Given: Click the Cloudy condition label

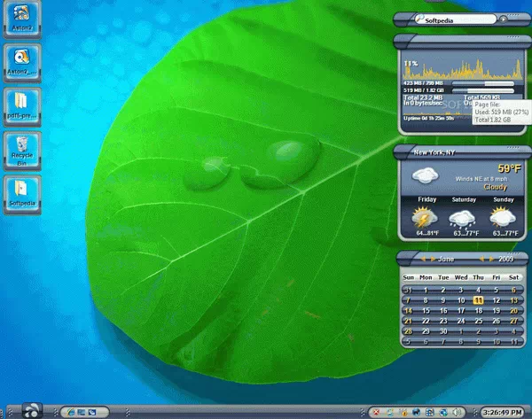Looking at the screenshot, I should tap(495, 187).
